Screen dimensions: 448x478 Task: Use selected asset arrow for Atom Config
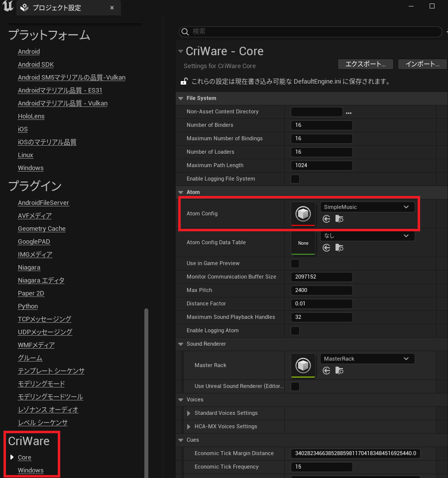[327, 219]
